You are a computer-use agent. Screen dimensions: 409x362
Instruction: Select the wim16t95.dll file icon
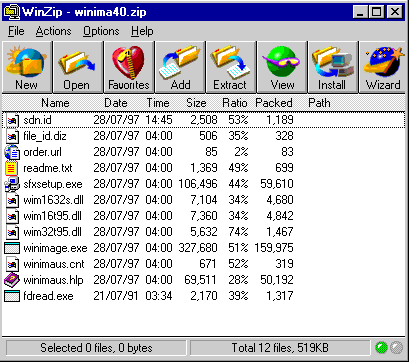pos(12,216)
